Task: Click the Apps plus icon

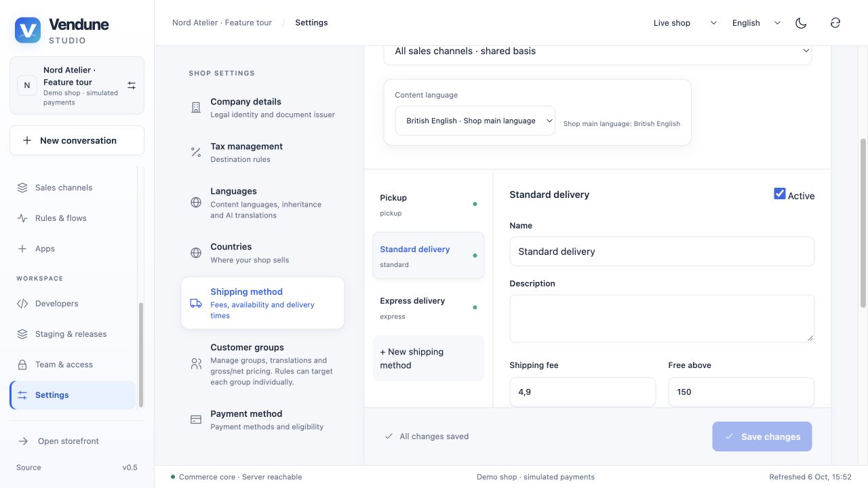Action: (22, 249)
